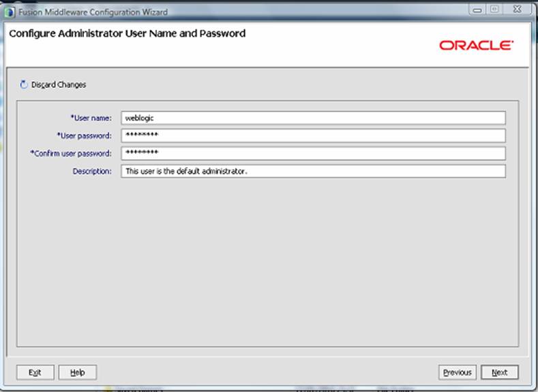Click the Fusion Middleware Configuration Wizard title
This screenshot has height=392, width=538.
[93, 12]
